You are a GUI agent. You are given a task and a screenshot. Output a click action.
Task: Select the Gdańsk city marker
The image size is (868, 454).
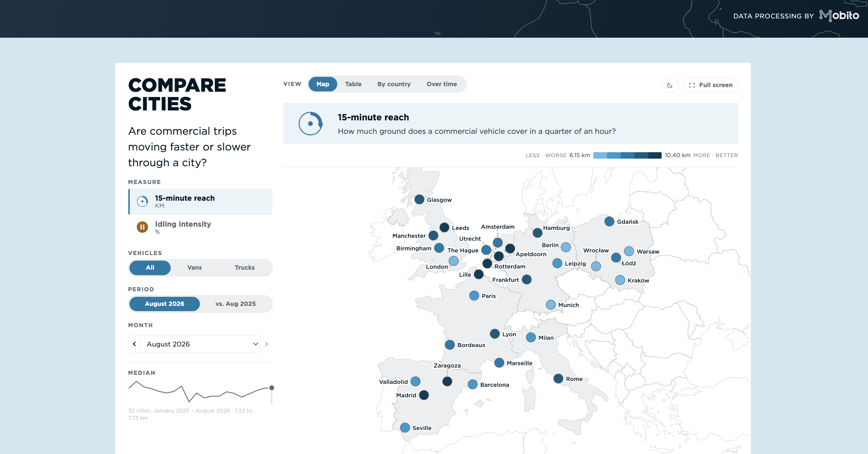[x=609, y=222]
